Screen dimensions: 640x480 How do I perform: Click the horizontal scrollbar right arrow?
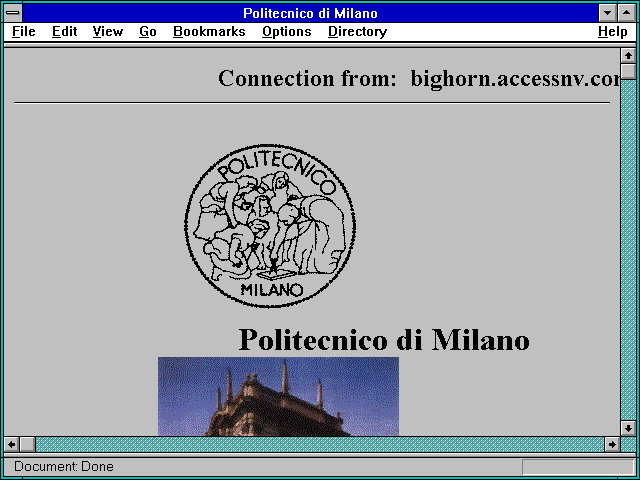[x=612, y=444]
